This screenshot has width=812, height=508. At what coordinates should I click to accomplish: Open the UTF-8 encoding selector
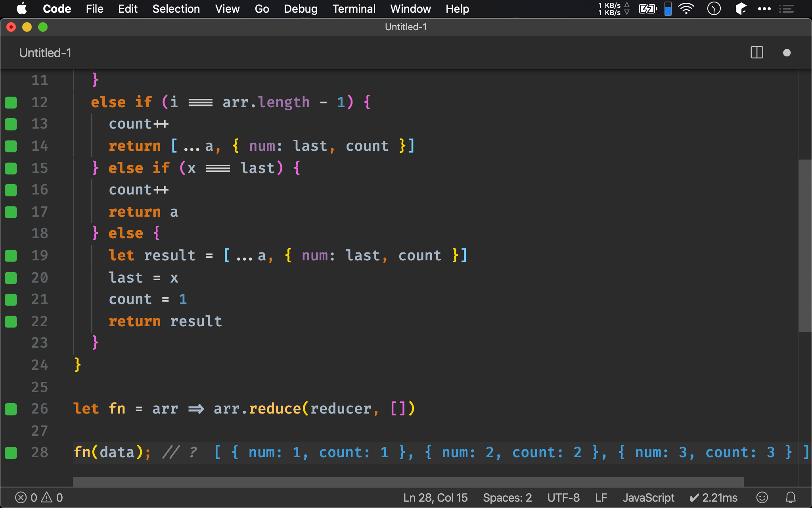tap(563, 497)
